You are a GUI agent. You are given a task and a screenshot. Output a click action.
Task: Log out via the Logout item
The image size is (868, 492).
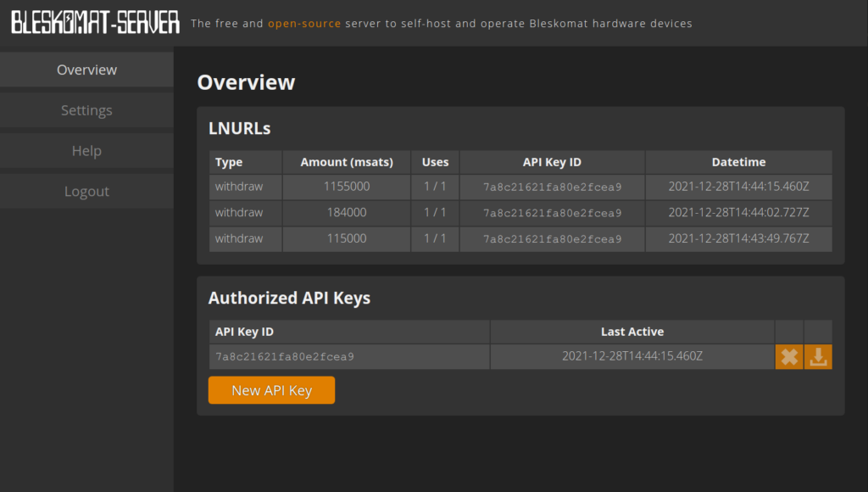[87, 191]
